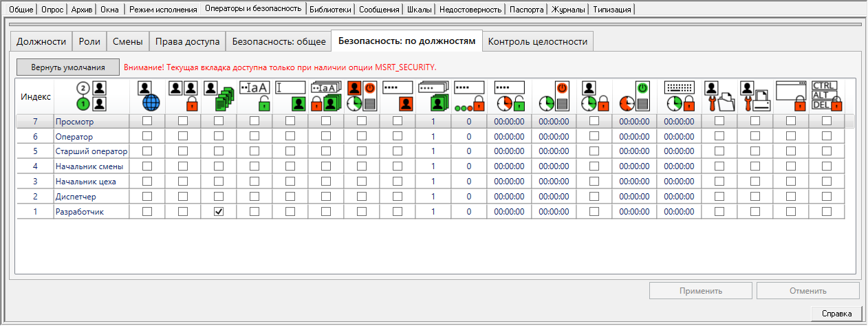Switch to the Типизация top tab

tap(612, 10)
